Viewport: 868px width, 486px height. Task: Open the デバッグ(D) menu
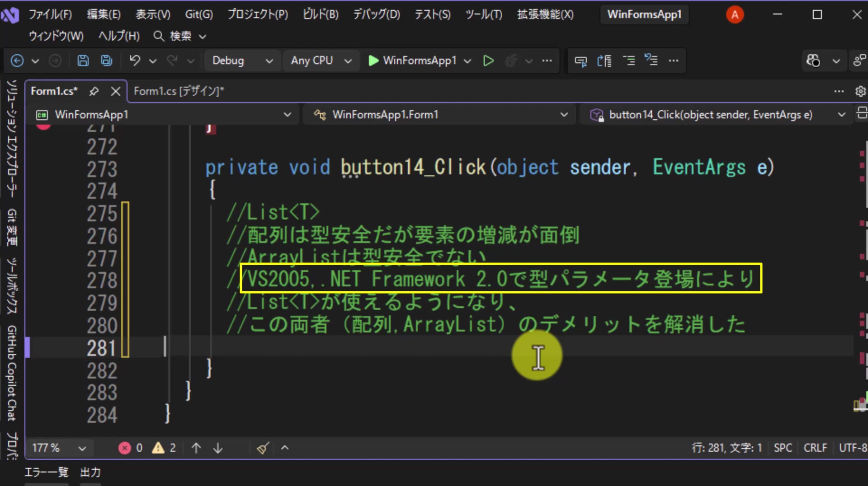[x=377, y=14]
